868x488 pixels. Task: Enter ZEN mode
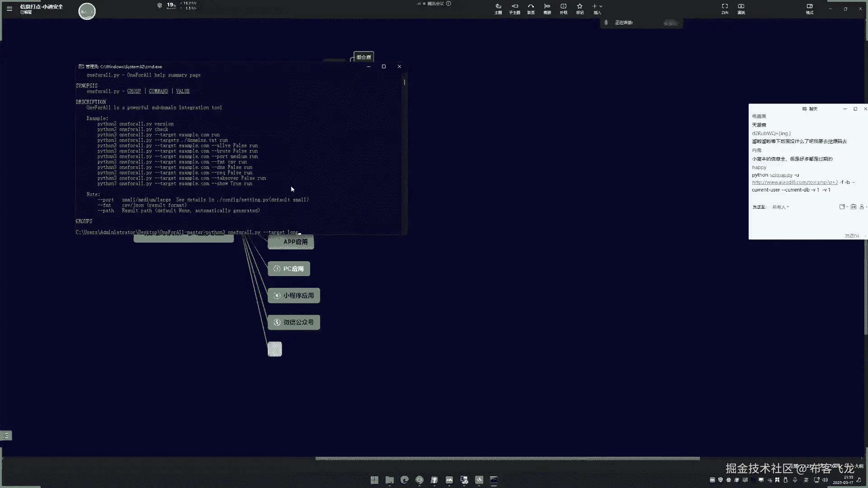pyautogui.click(x=725, y=8)
